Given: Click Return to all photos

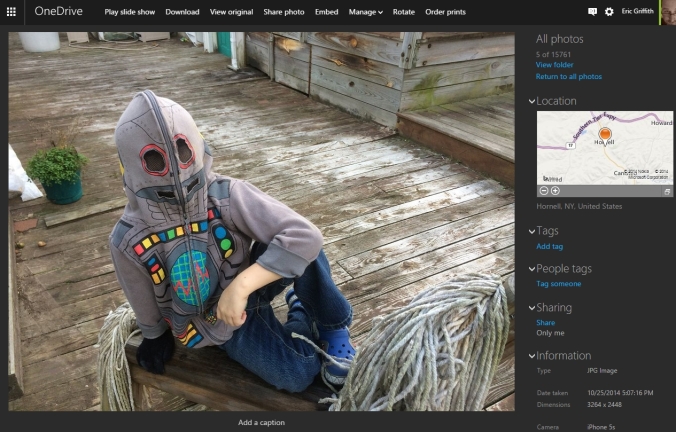Looking at the screenshot, I should [569, 77].
